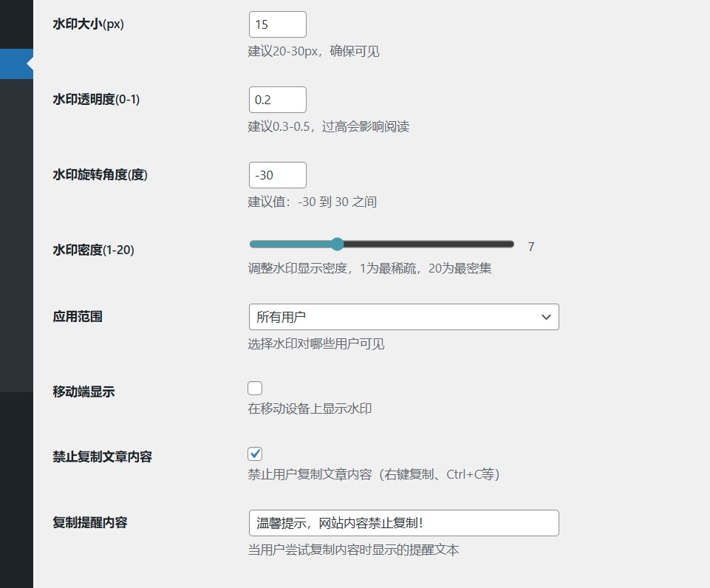Viewport: 710px width, 588px height.
Task: Click the 水印透明度(0-1) label
Action: tap(96, 100)
